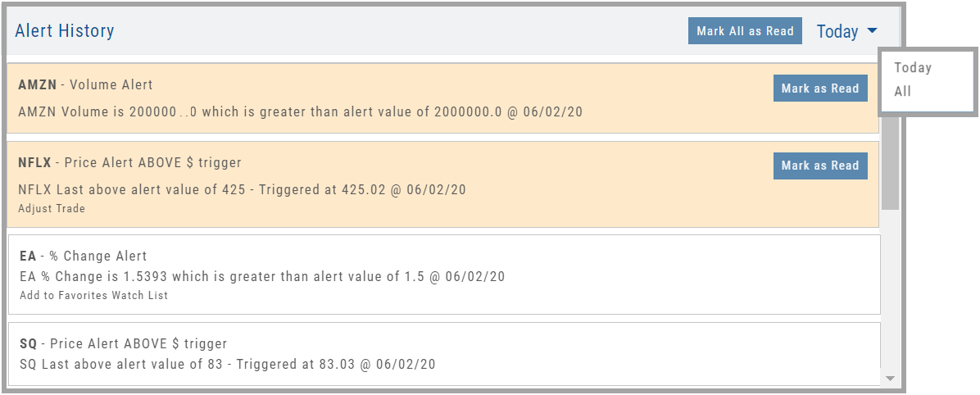Click the scrollbar down arrow
Viewport: 980px width, 395px height.
[890, 379]
